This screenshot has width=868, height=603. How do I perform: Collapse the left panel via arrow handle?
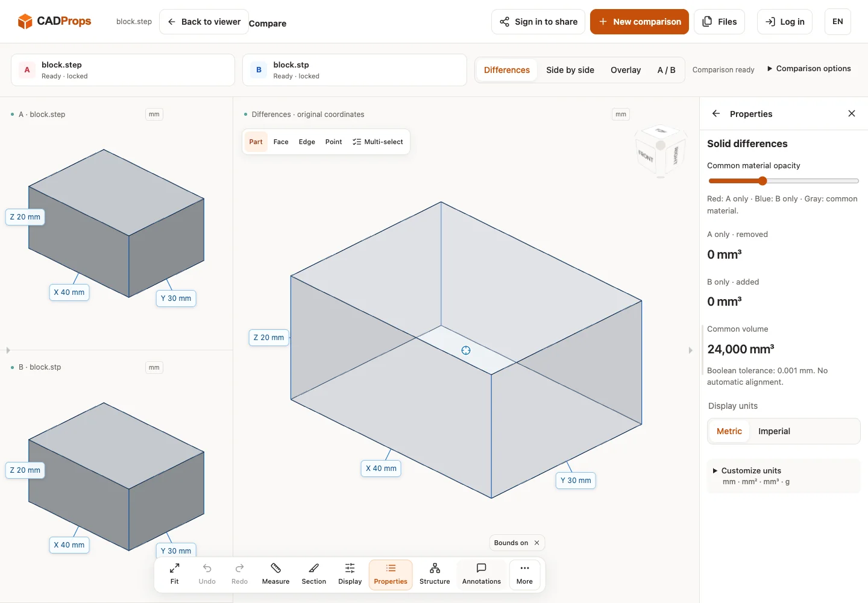pos(8,350)
